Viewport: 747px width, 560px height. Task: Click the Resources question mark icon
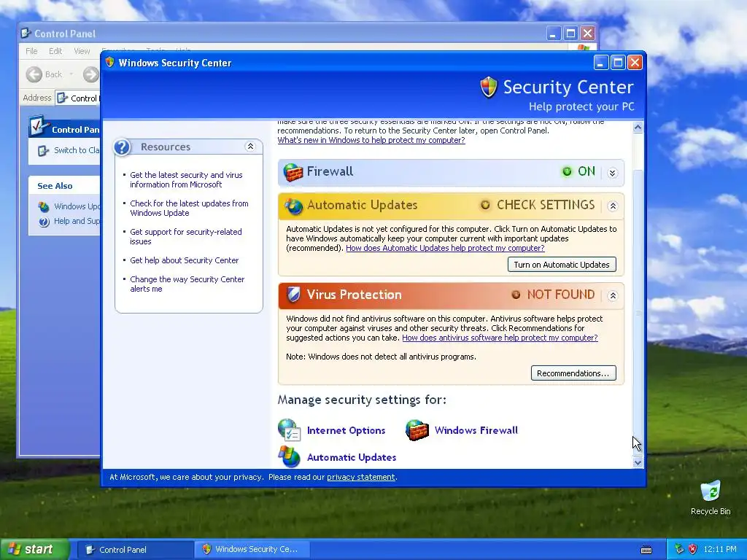(122, 147)
